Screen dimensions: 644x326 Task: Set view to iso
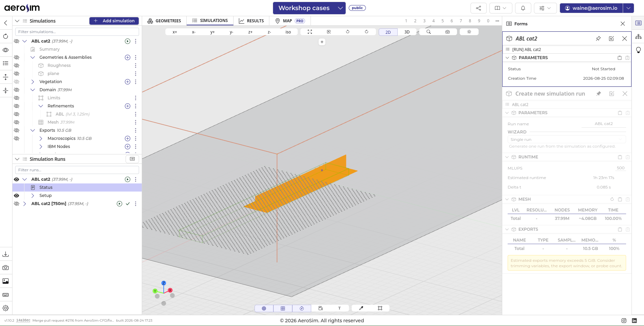click(x=288, y=32)
